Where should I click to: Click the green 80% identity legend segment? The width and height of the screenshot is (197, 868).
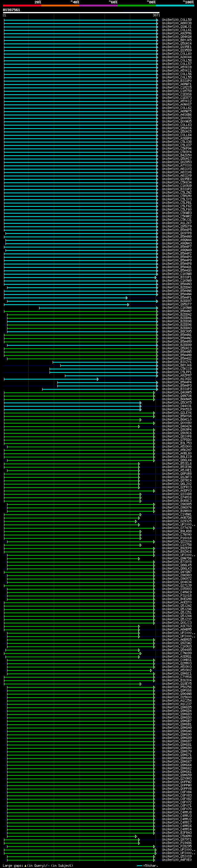point(137,6)
